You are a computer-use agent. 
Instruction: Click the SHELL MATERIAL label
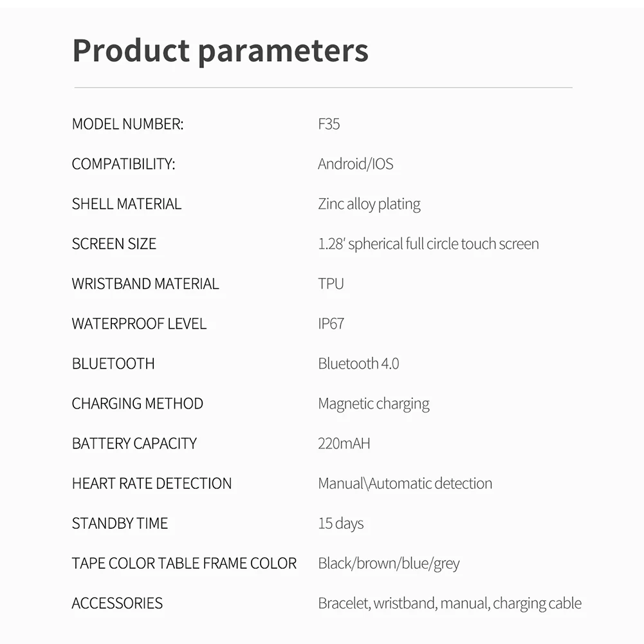click(x=127, y=204)
